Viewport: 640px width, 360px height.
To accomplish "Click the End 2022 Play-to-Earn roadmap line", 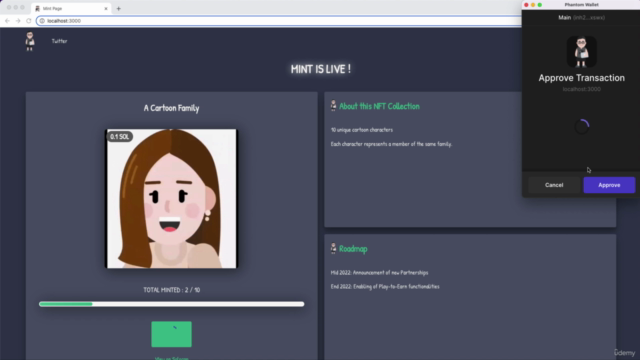I will click(x=385, y=287).
